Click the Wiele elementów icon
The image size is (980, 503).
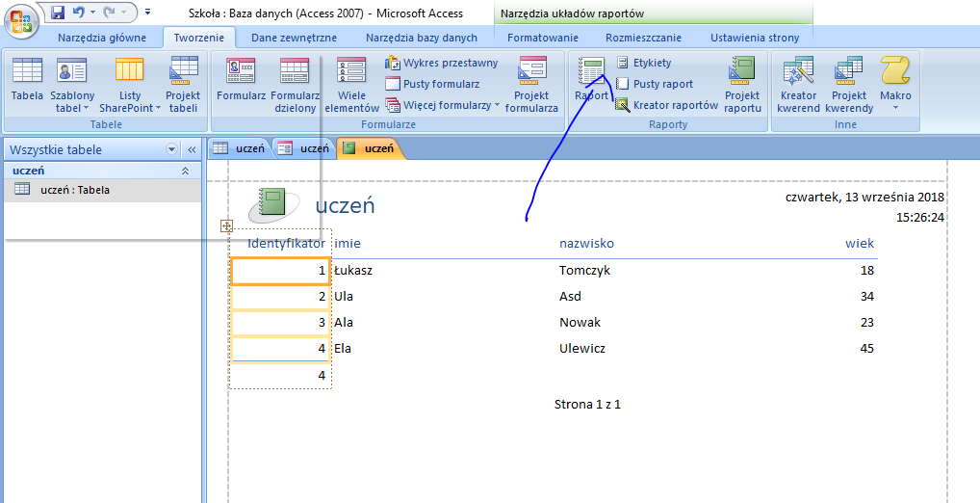click(x=351, y=83)
